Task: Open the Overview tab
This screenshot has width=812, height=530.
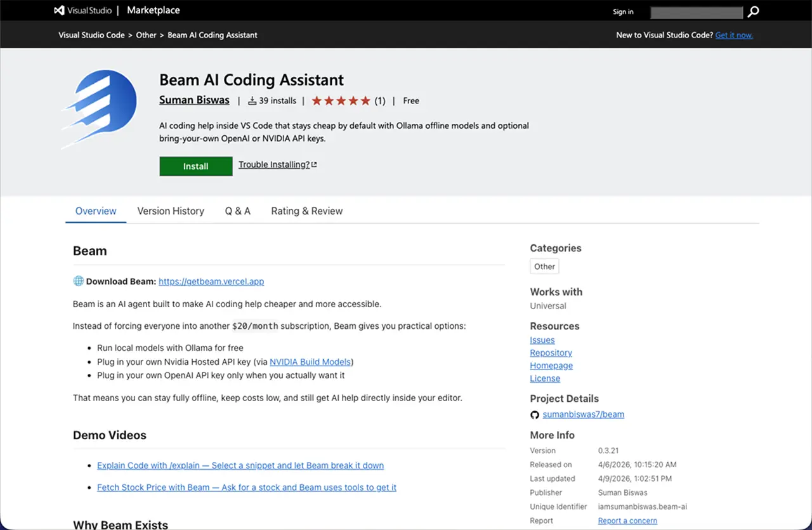Action: point(96,211)
